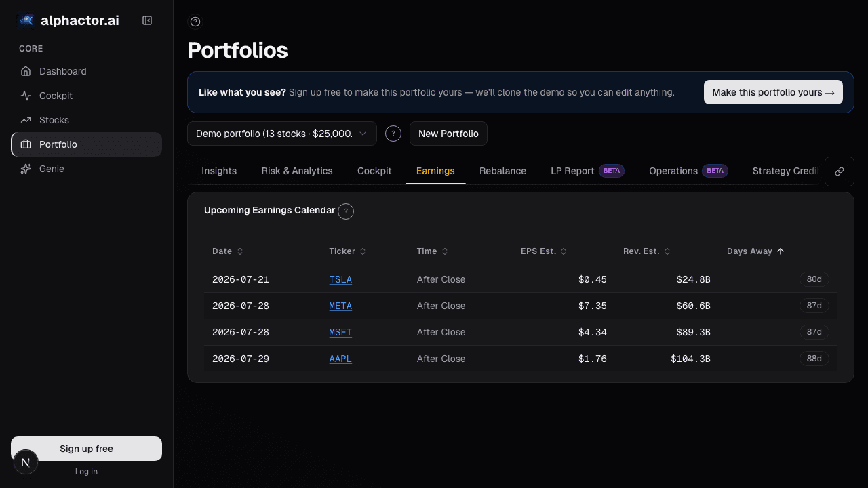Click help icon next to portfolio selector

393,134
